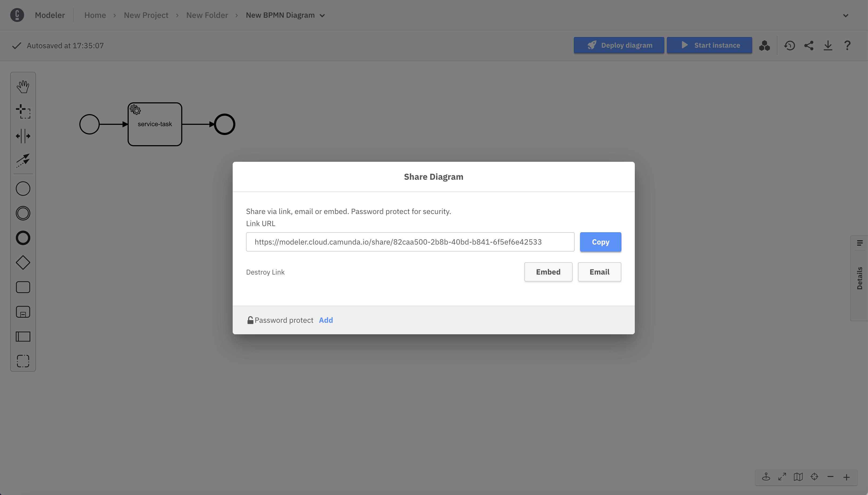Select the Global connect tool
The width and height of the screenshot is (868, 495).
pos(23,160)
